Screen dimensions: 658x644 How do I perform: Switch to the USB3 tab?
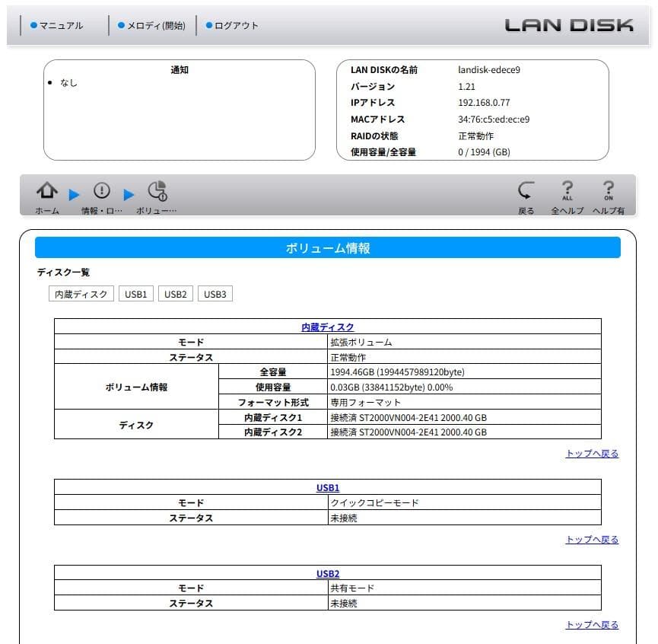(215, 293)
